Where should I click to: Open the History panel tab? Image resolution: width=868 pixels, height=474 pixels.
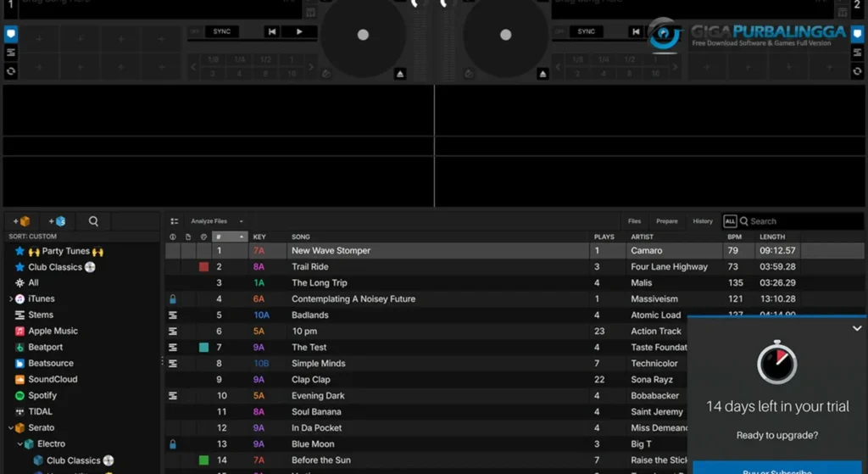click(x=703, y=221)
